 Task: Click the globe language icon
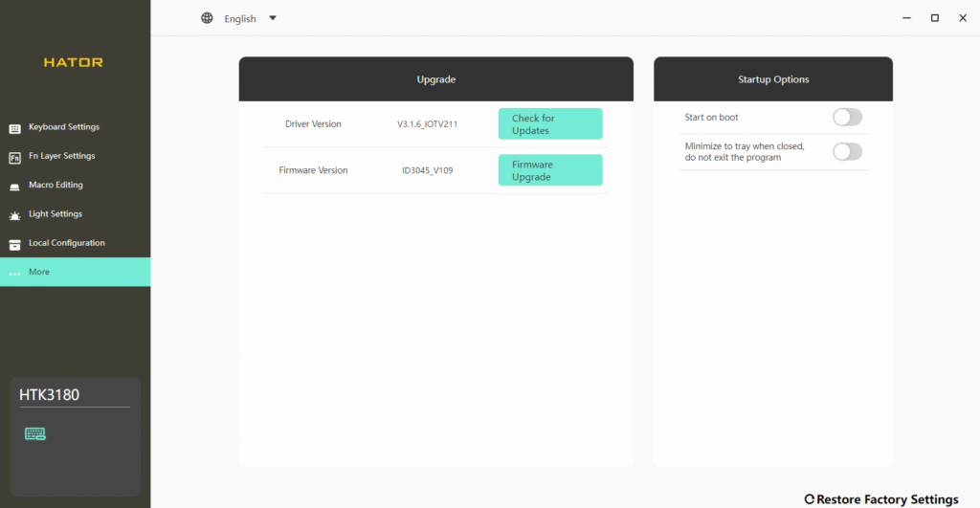pos(207,18)
